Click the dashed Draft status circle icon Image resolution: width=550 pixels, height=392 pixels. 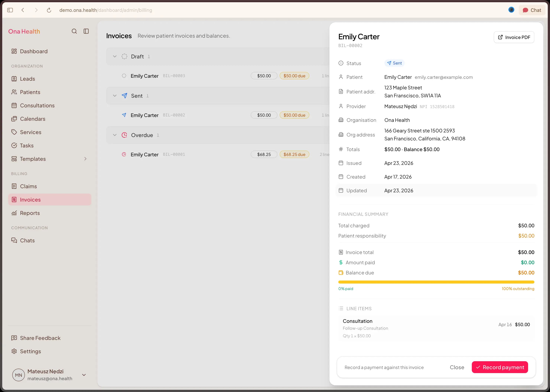124,56
